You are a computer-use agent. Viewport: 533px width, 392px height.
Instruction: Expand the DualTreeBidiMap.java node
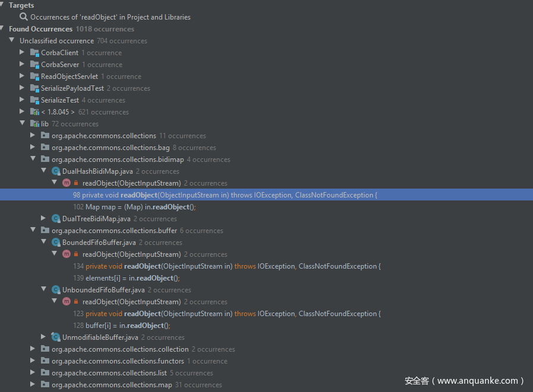pos(44,219)
